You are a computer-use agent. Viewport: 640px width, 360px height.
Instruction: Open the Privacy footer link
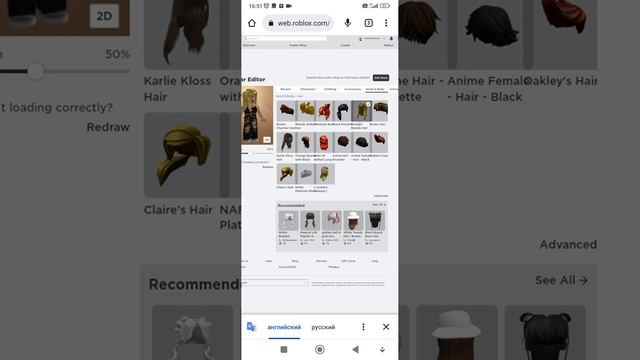tap(334, 267)
